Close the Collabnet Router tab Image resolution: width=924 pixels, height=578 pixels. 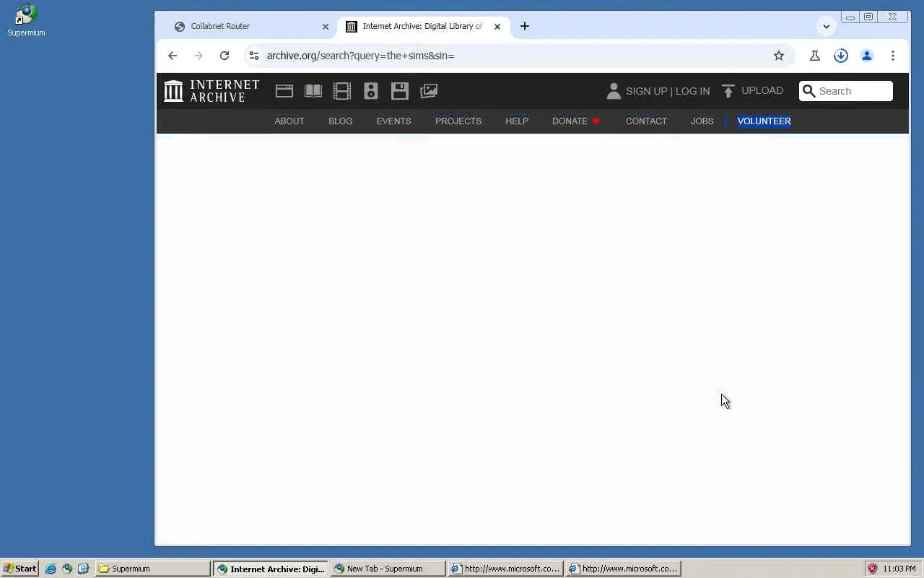[x=325, y=27]
